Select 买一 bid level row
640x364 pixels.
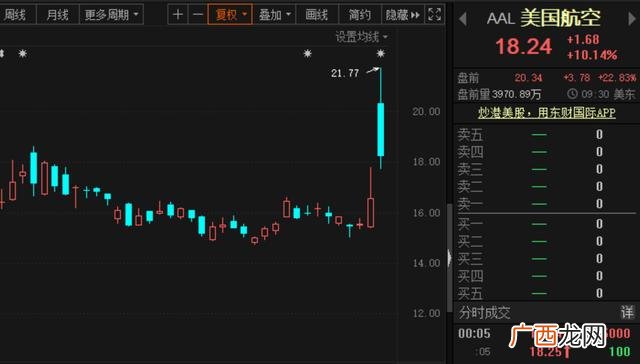547,224
